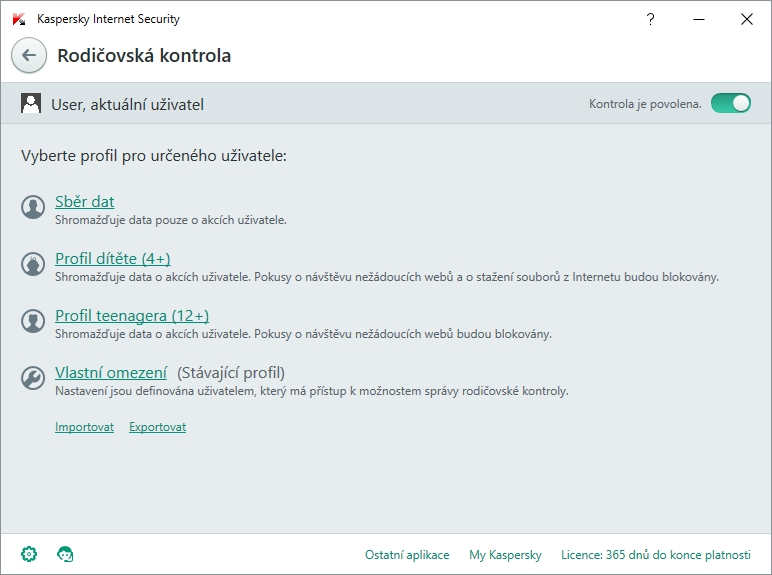772x575 pixels.
Task: Click the Importovat link
Action: pyautogui.click(x=84, y=427)
